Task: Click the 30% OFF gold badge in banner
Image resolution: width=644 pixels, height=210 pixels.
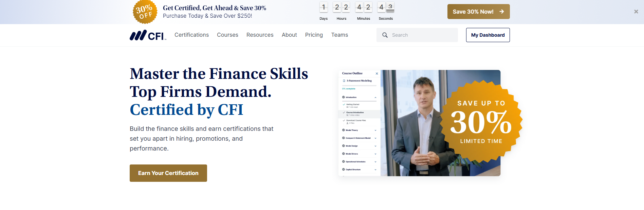Action: point(145,12)
